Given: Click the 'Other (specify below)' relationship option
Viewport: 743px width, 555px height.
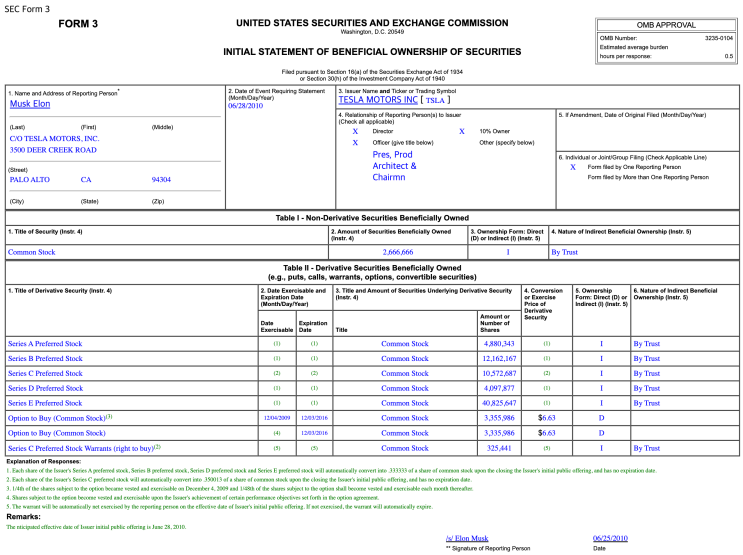Looking at the screenshot, I should click(507, 143).
